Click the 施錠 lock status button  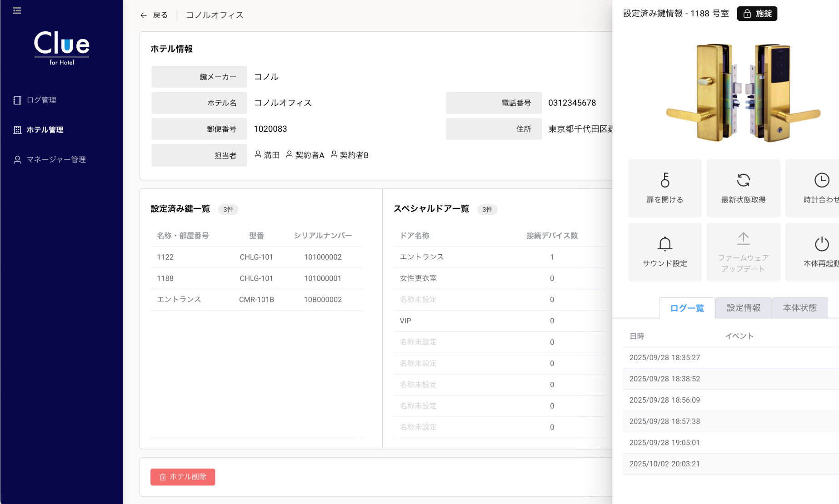click(757, 14)
